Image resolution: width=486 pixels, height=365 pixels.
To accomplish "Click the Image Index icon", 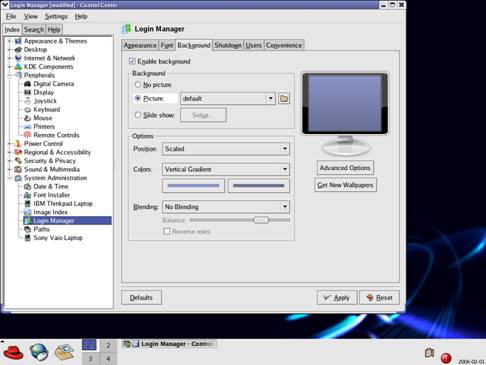I will [x=28, y=212].
